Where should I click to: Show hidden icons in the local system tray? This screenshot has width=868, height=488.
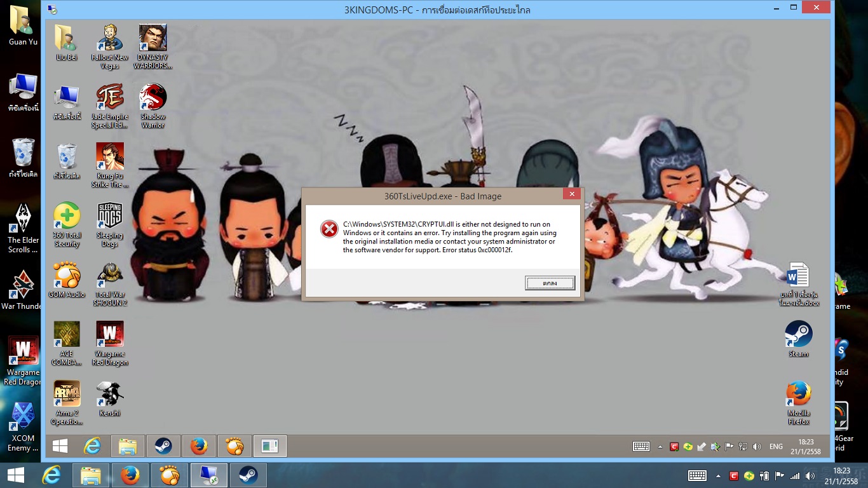click(718, 476)
